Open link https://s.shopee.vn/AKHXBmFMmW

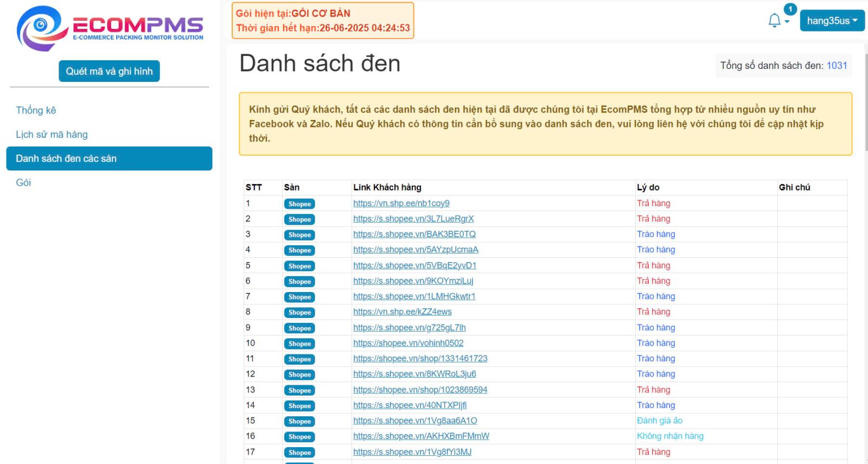422,436
